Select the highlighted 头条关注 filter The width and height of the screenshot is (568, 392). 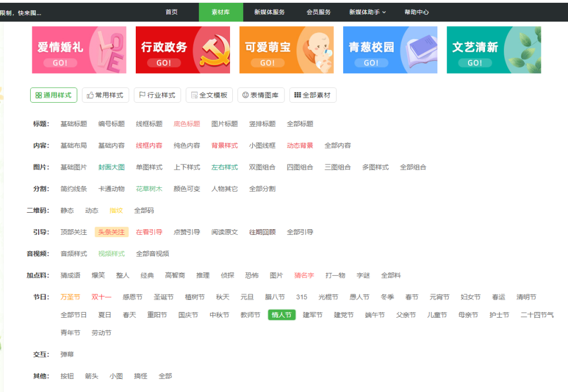coord(111,232)
